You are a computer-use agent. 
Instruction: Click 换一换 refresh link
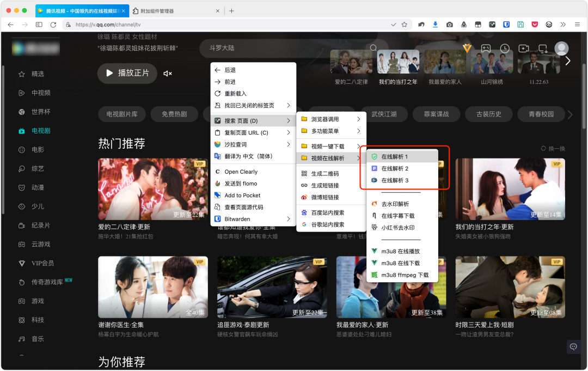(553, 149)
